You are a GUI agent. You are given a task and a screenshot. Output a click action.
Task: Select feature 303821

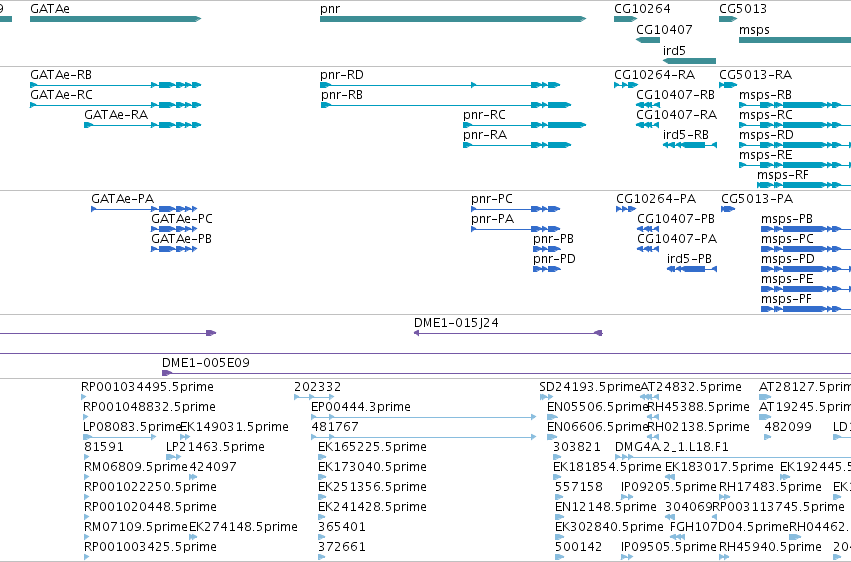577,448
